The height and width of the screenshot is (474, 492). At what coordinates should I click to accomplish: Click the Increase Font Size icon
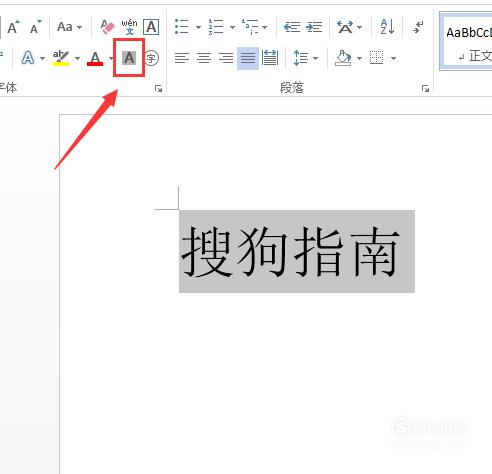[x=13, y=27]
